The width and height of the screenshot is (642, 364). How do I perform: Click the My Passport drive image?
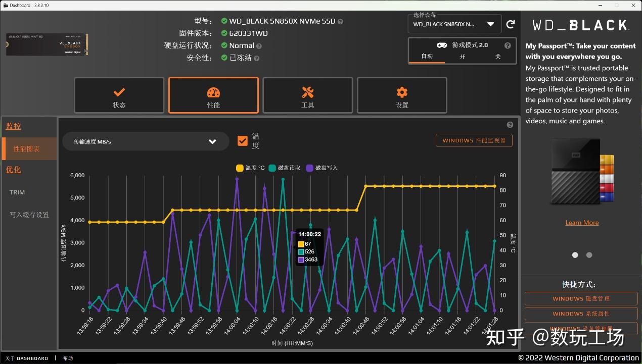tap(581, 172)
